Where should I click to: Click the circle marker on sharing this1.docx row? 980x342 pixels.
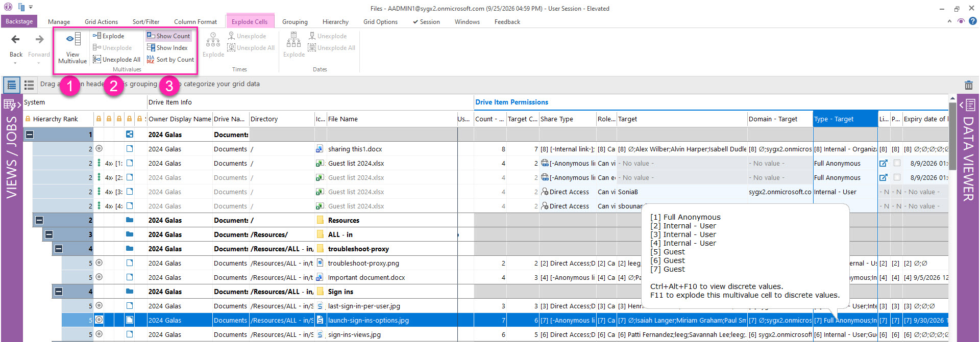click(99, 149)
